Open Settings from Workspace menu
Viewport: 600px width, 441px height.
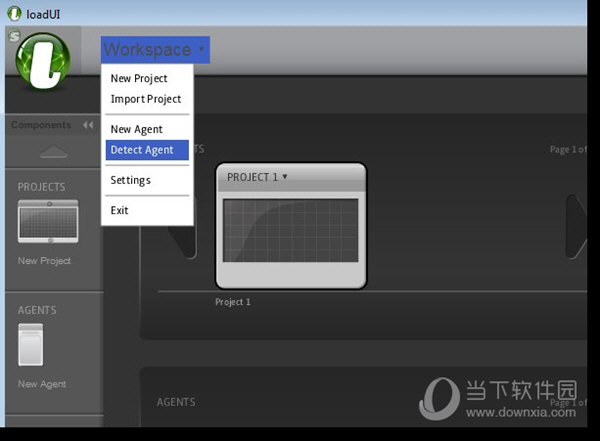tap(130, 180)
